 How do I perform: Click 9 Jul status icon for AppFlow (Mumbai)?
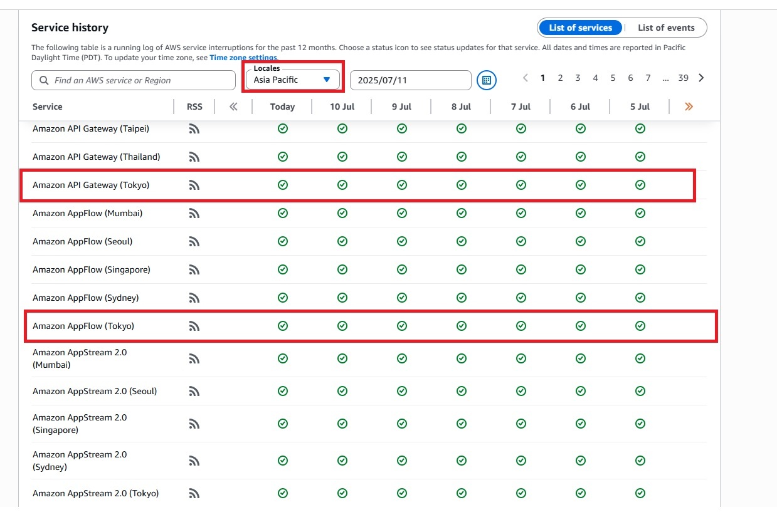(402, 213)
